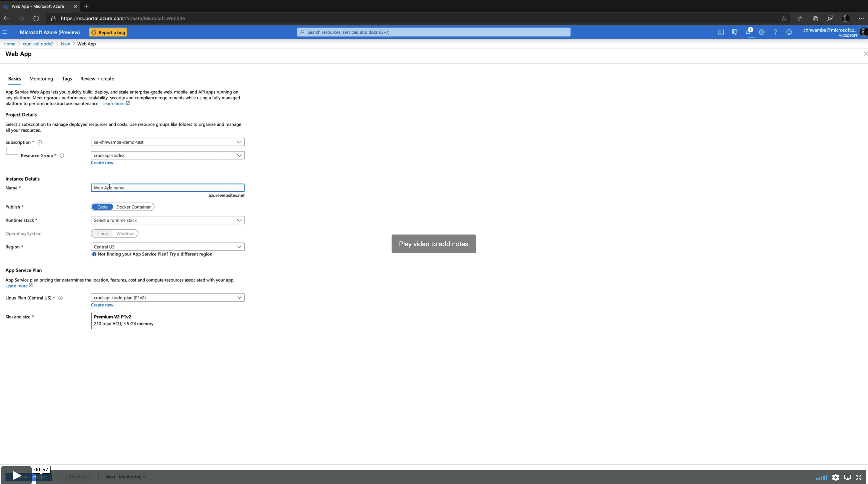
Task: Switch to the Basics tab
Action: click(15, 79)
